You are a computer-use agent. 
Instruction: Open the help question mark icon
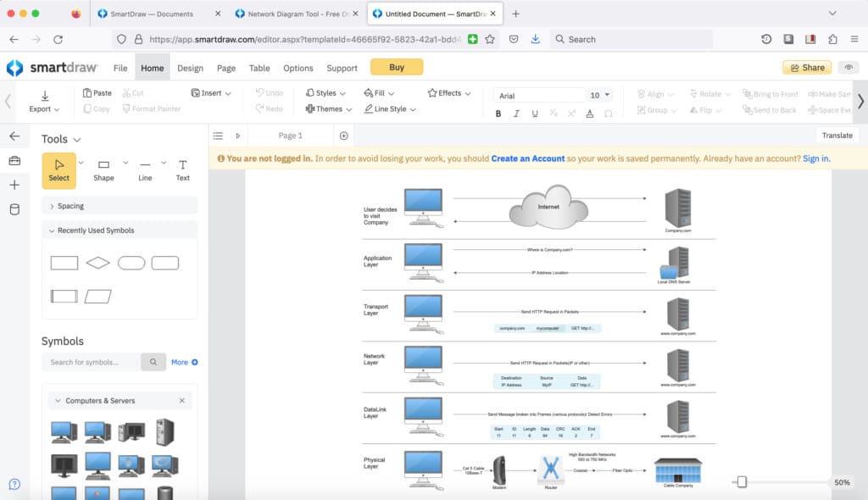pyautogui.click(x=14, y=485)
